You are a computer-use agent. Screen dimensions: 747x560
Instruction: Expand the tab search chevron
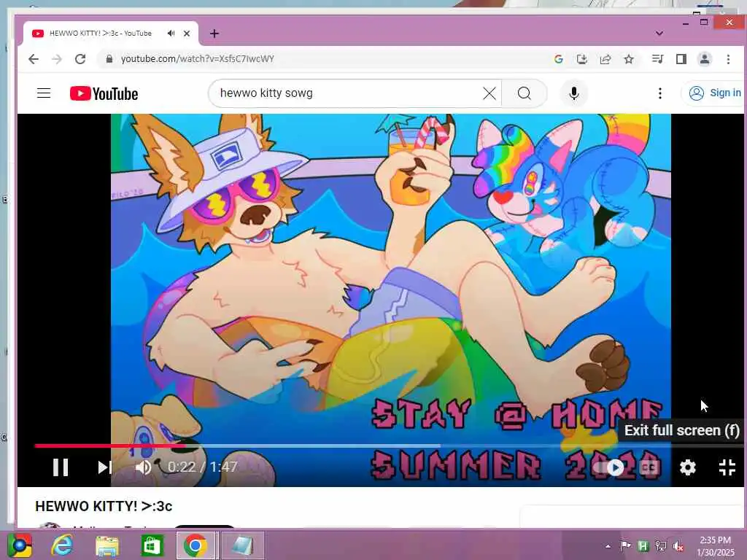click(659, 34)
